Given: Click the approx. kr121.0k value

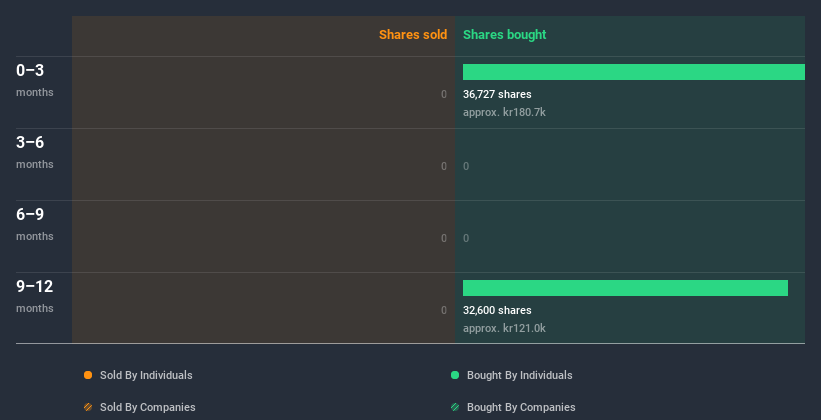Looking at the screenshot, I should click(504, 328).
